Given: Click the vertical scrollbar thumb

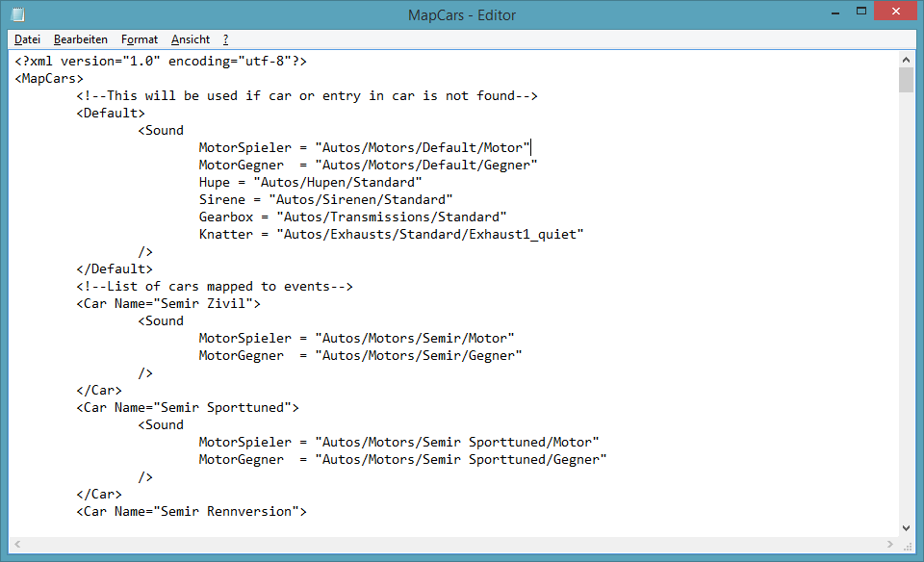Looking at the screenshot, I should tap(906, 80).
